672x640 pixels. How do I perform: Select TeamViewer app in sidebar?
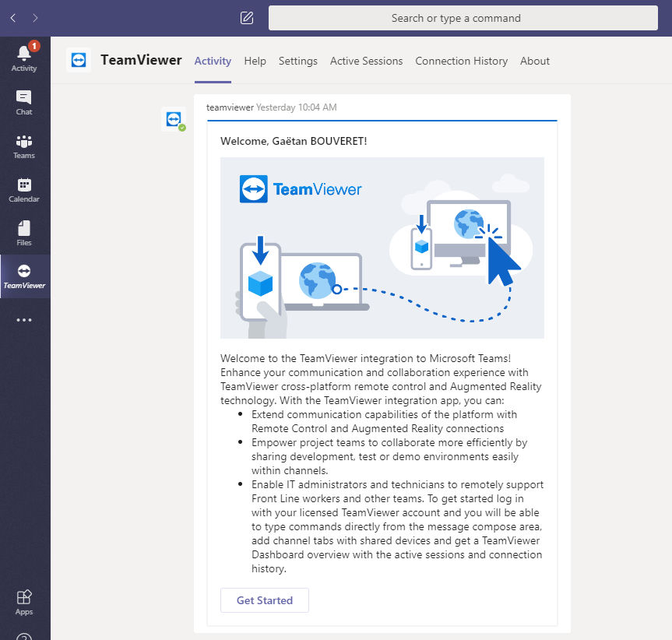pos(24,276)
